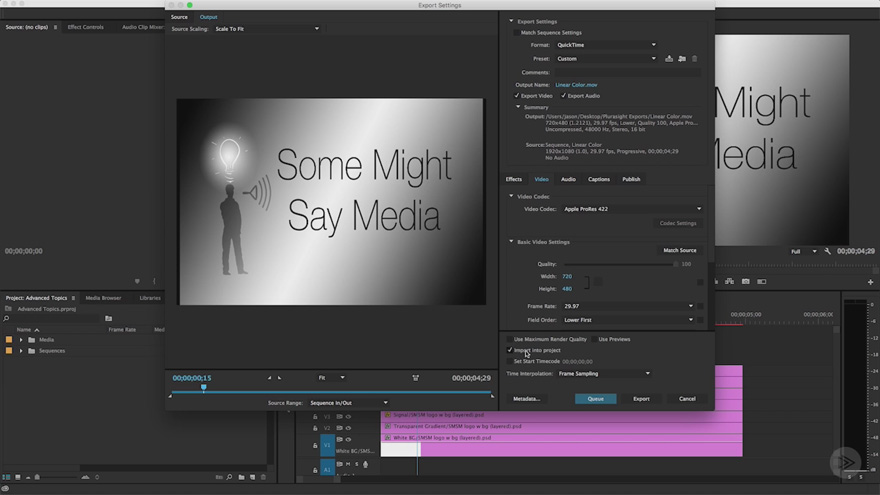Uncheck Export Audio checkbox
This screenshot has height=495, width=880.
point(563,95)
